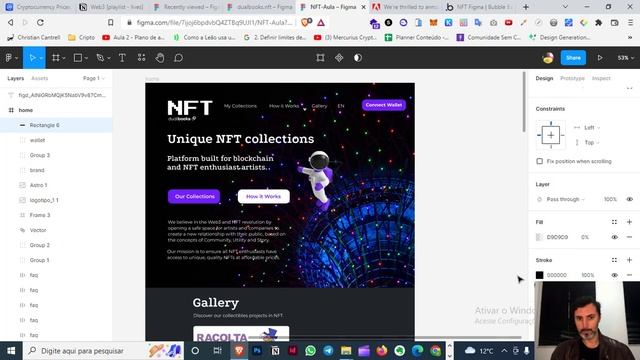Open Christian Cantrell bookmark
The image size is (640, 360).
(33, 38)
